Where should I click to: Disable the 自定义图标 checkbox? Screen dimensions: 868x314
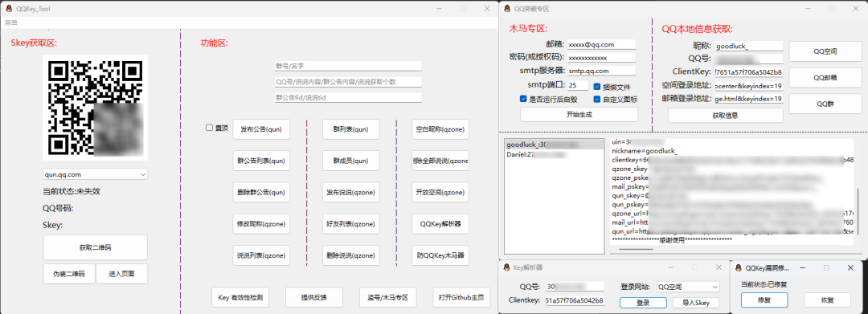pos(596,100)
